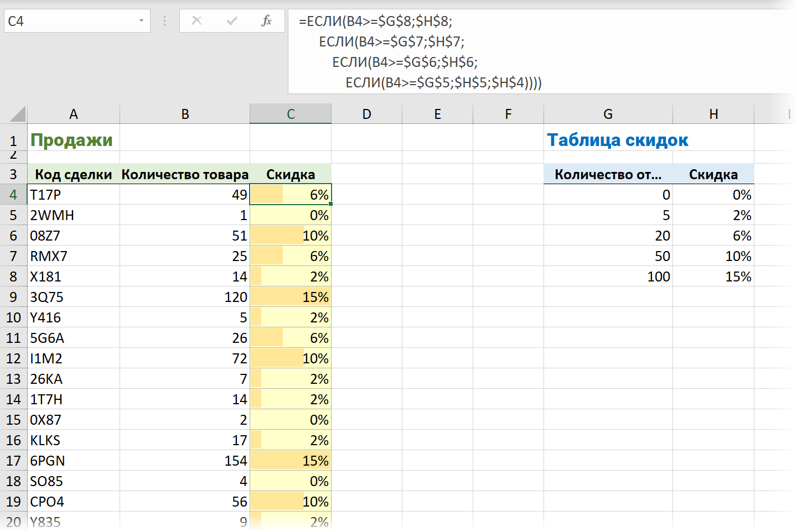Select cell with deal code SO85

coord(74,481)
